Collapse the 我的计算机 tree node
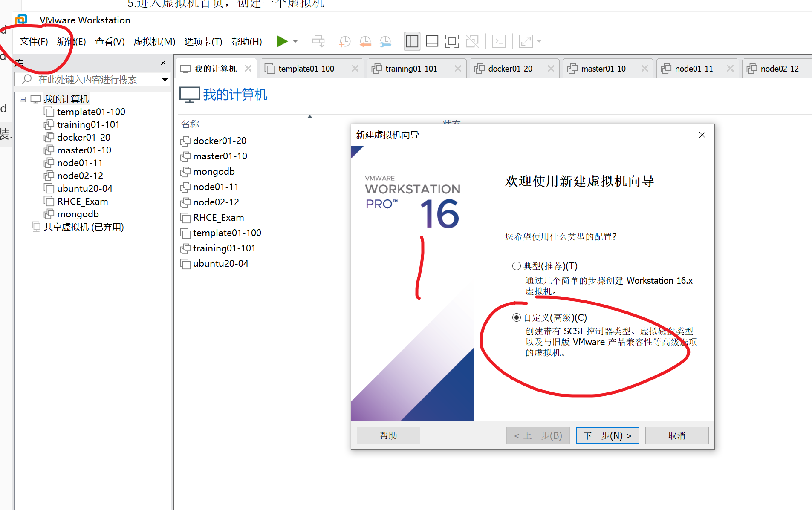The height and width of the screenshot is (510, 812). pyautogui.click(x=23, y=99)
